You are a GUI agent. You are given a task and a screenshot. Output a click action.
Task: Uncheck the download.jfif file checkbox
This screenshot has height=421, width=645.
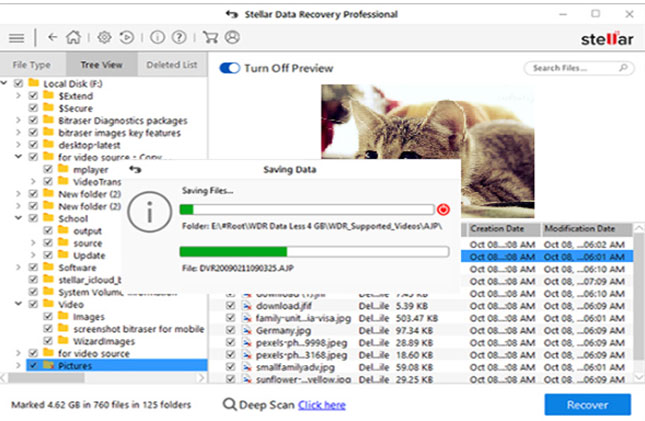click(x=231, y=306)
